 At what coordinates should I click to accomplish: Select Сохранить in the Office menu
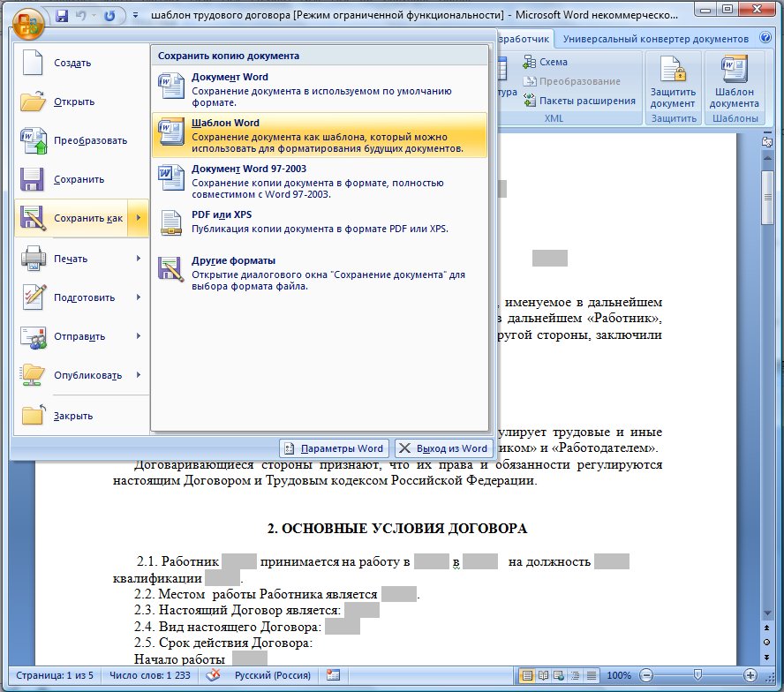[x=81, y=179]
